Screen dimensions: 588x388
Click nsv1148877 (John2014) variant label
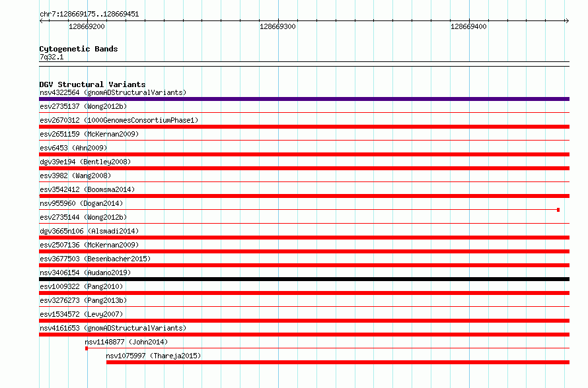126,342
